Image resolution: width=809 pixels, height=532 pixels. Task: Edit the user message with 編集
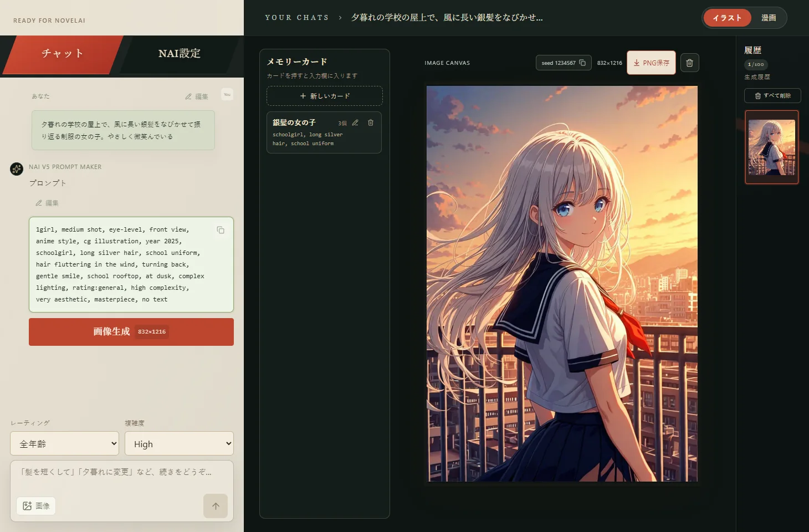coord(197,96)
